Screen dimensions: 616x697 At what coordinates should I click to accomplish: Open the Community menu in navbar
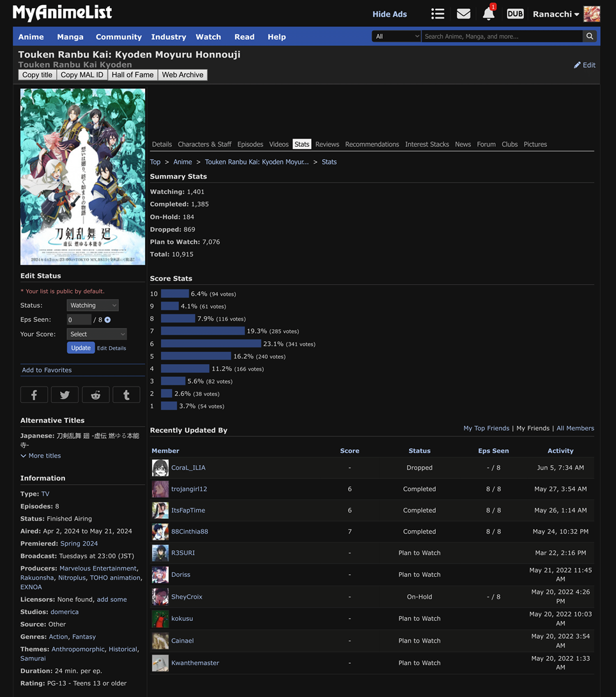click(118, 37)
